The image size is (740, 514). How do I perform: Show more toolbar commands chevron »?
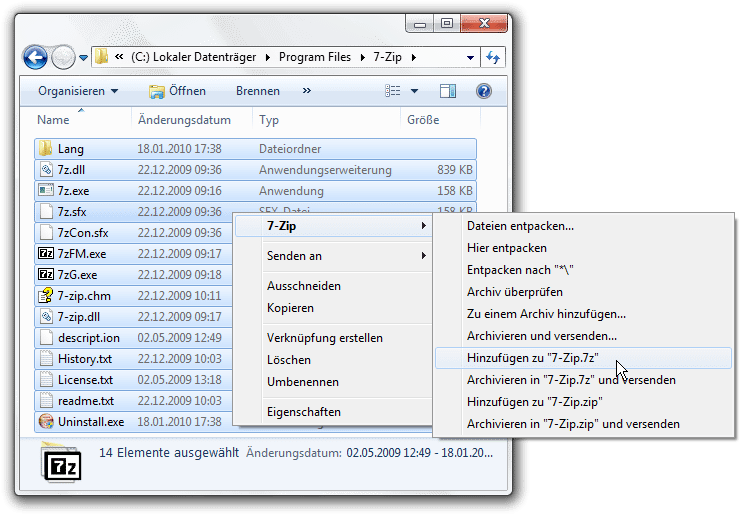click(x=307, y=90)
